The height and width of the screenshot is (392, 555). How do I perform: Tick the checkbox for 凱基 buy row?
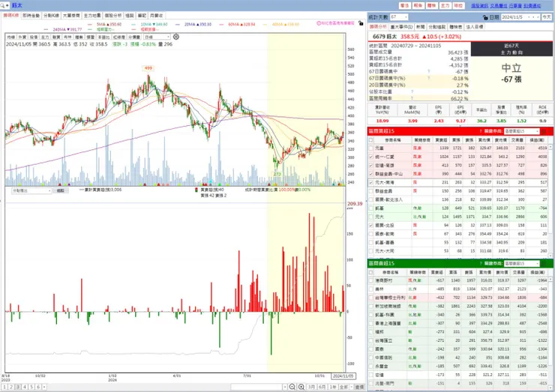click(371, 208)
